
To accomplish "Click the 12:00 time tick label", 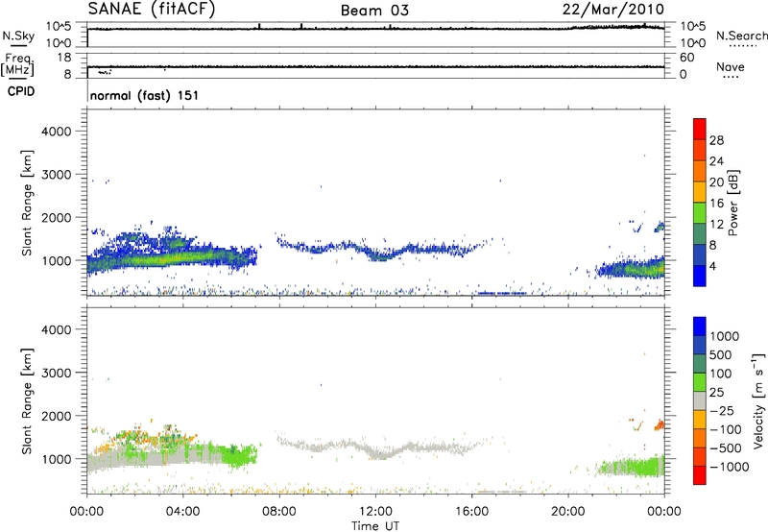I will [x=375, y=512].
